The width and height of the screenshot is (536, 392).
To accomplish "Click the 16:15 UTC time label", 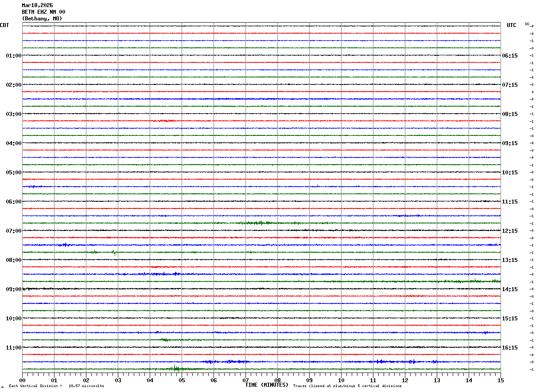I will click(x=509, y=348).
